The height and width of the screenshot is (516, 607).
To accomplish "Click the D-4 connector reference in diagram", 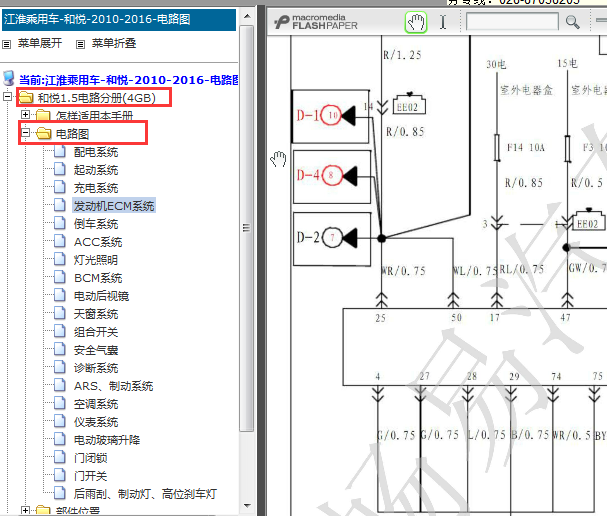I will pyautogui.click(x=332, y=177).
